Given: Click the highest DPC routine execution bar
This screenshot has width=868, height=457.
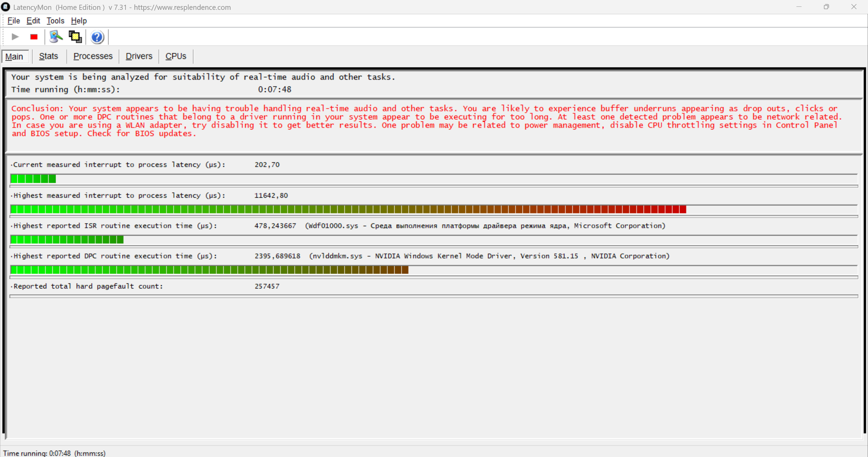Looking at the screenshot, I should click(209, 270).
